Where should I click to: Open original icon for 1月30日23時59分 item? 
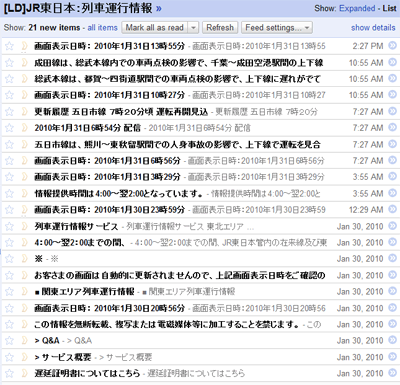coord(393,209)
